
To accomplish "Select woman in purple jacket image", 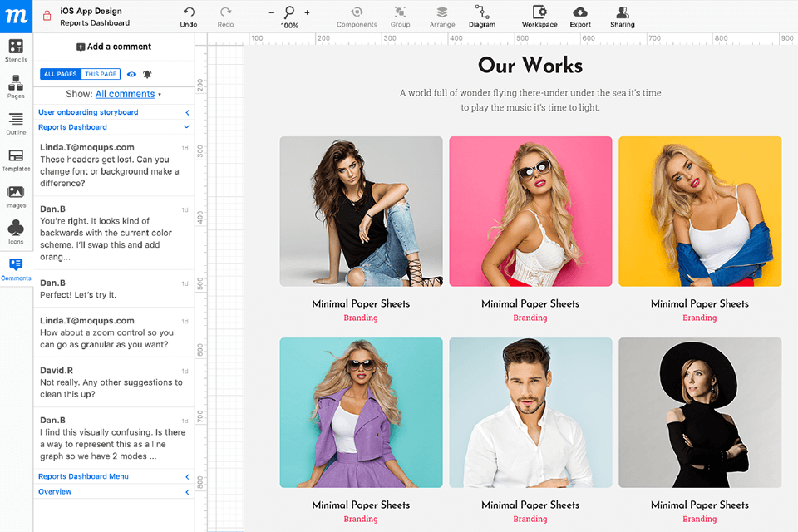I will click(x=361, y=412).
